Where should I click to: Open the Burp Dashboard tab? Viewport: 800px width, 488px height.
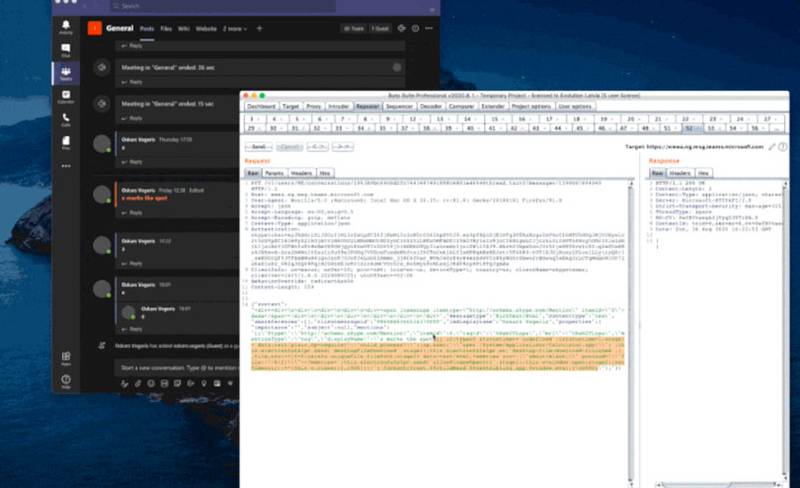click(261, 106)
